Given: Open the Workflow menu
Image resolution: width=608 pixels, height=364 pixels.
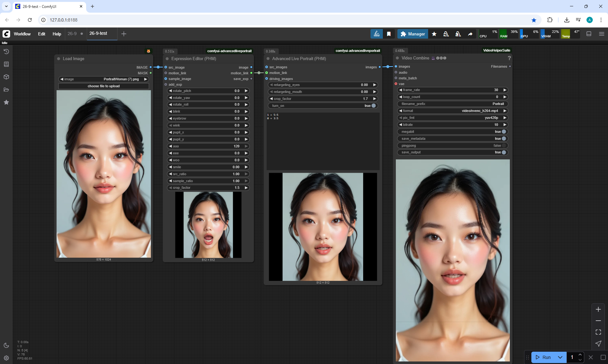Looking at the screenshot, I should 22,34.
